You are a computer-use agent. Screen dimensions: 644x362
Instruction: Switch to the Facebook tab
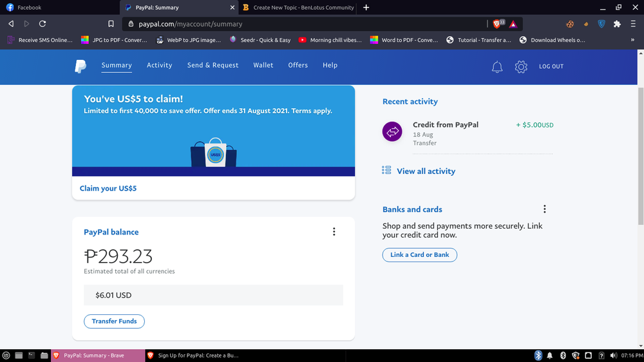coord(60,7)
